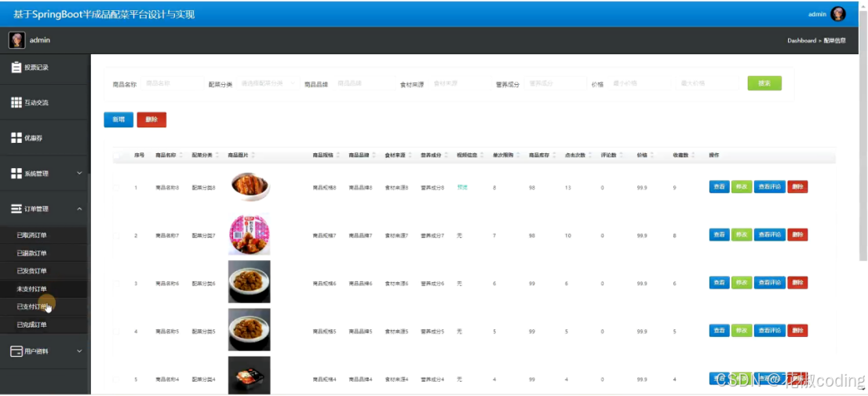
Task: Click the admin avatar in the dark user bar
Action: [x=16, y=40]
